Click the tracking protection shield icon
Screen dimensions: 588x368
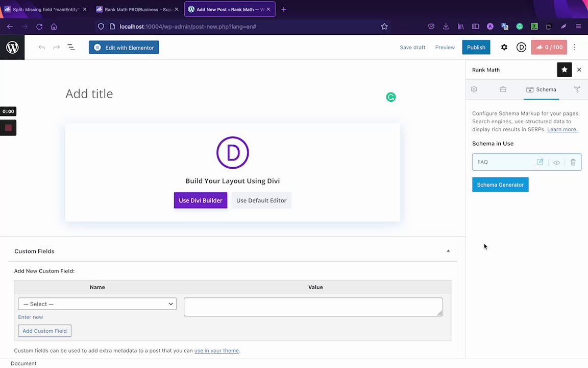101,26
